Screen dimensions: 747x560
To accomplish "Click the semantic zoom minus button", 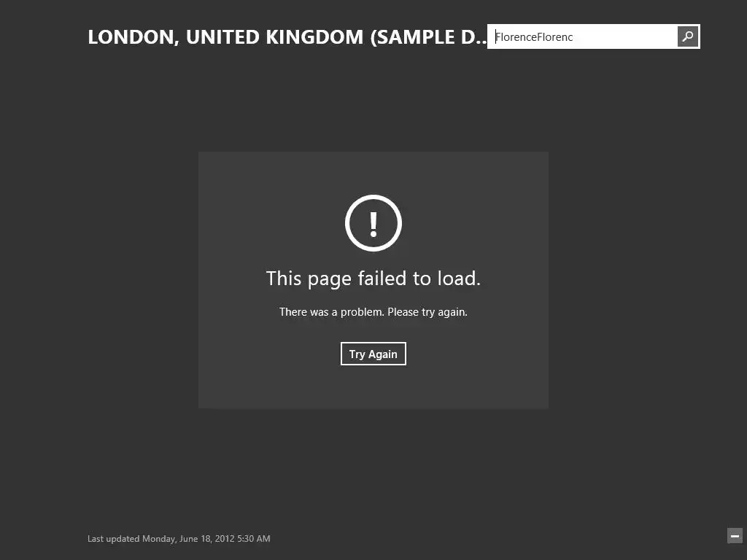I will click(735, 536).
